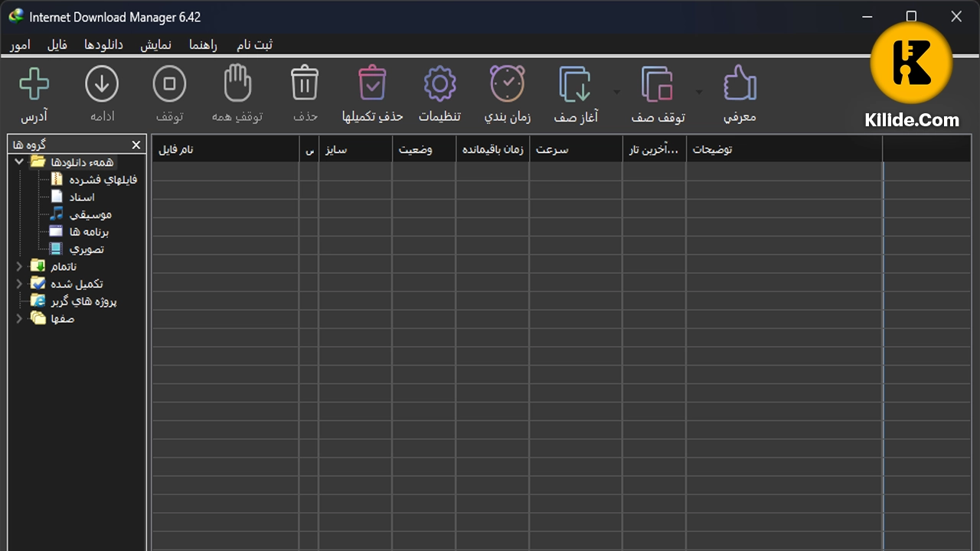Sort by the آخرین تار... column header
The image size is (980, 551).
pyautogui.click(x=655, y=149)
